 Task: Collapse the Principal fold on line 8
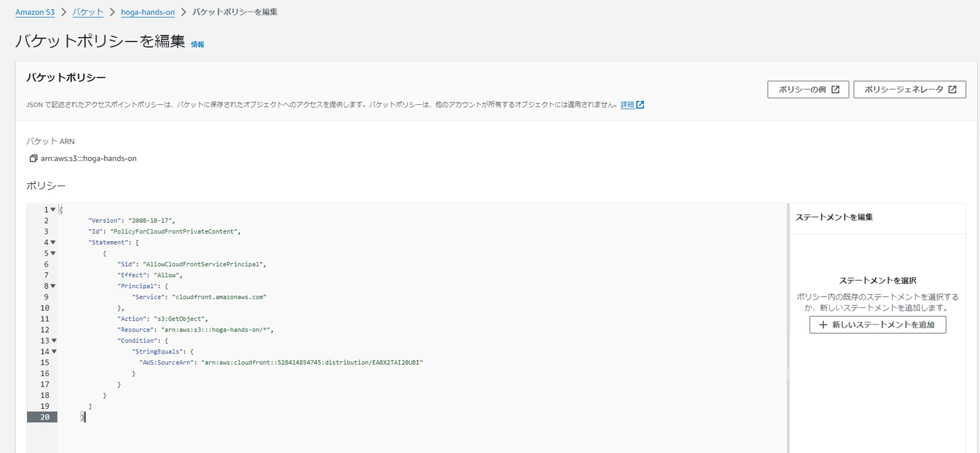click(53, 286)
